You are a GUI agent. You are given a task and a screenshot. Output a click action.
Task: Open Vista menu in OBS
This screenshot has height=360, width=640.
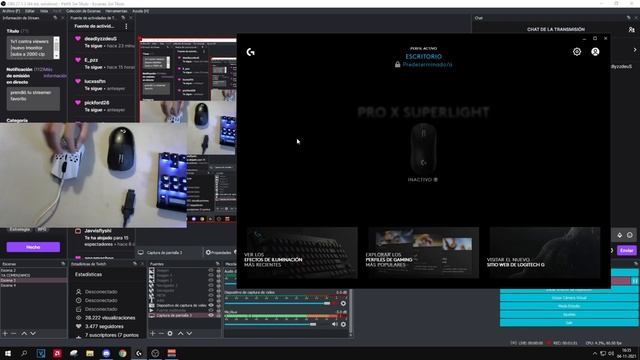(44, 11)
